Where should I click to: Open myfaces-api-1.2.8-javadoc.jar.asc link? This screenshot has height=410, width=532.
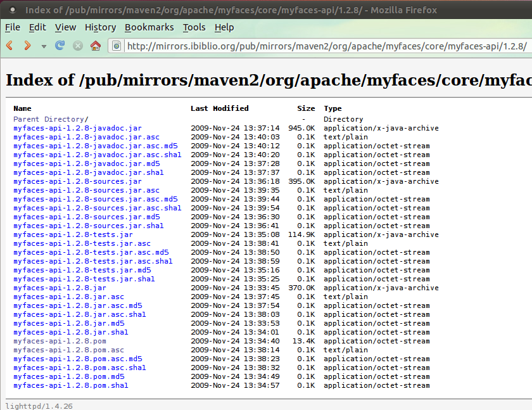click(x=86, y=137)
